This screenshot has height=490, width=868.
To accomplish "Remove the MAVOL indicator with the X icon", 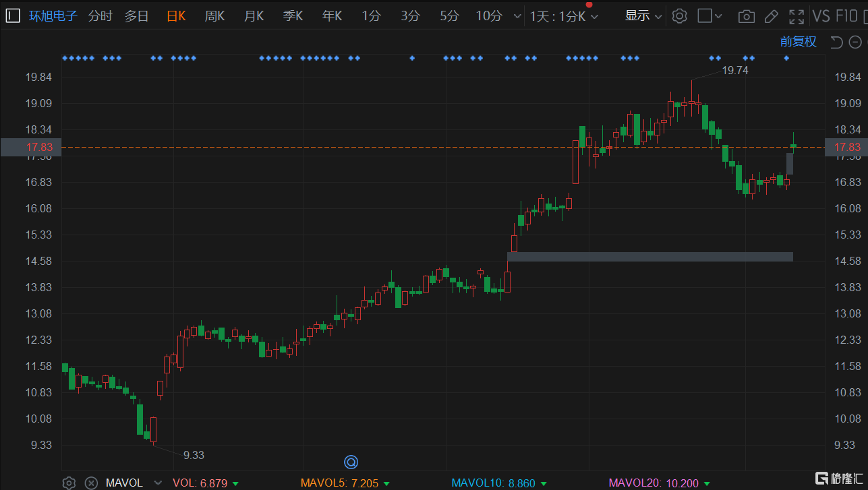I will (x=91, y=483).
